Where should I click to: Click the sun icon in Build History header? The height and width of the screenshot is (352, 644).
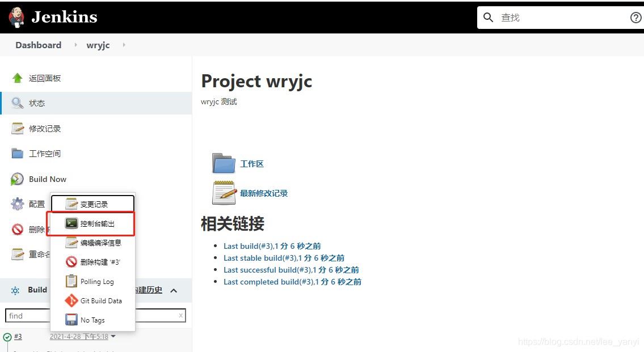pos(15,290)
